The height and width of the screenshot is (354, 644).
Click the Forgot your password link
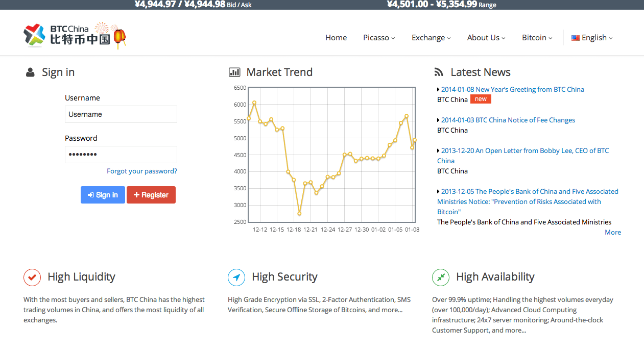[x=142, y=171]
